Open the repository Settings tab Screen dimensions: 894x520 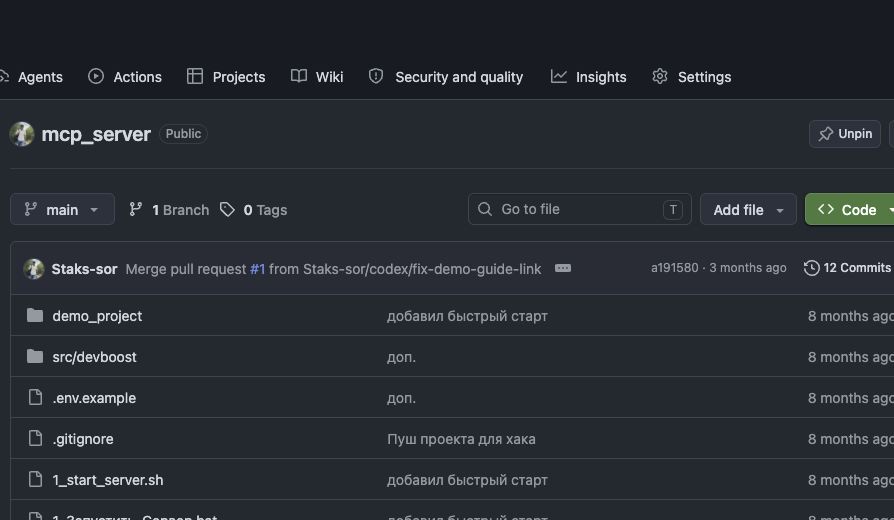pos(691,77)
